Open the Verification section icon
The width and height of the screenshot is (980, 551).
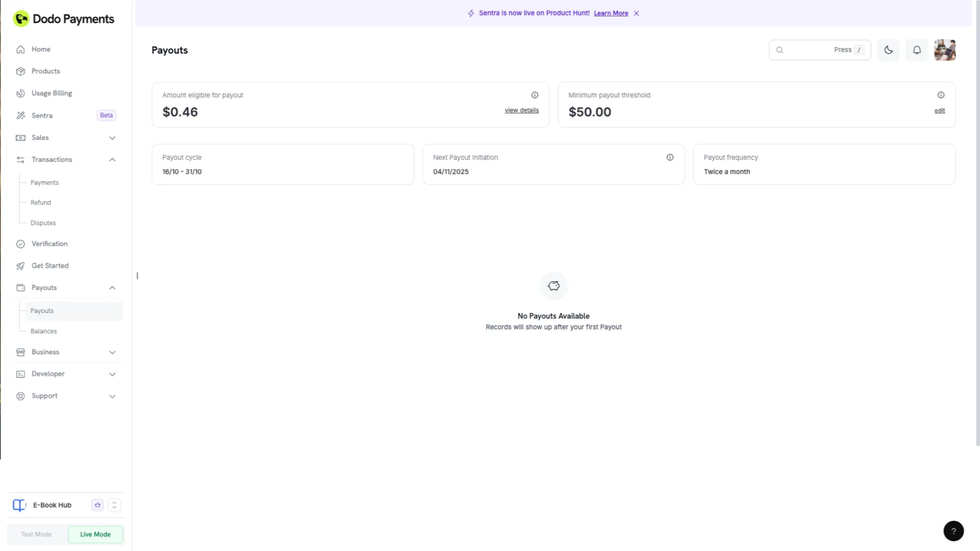(x=20, y=244)
